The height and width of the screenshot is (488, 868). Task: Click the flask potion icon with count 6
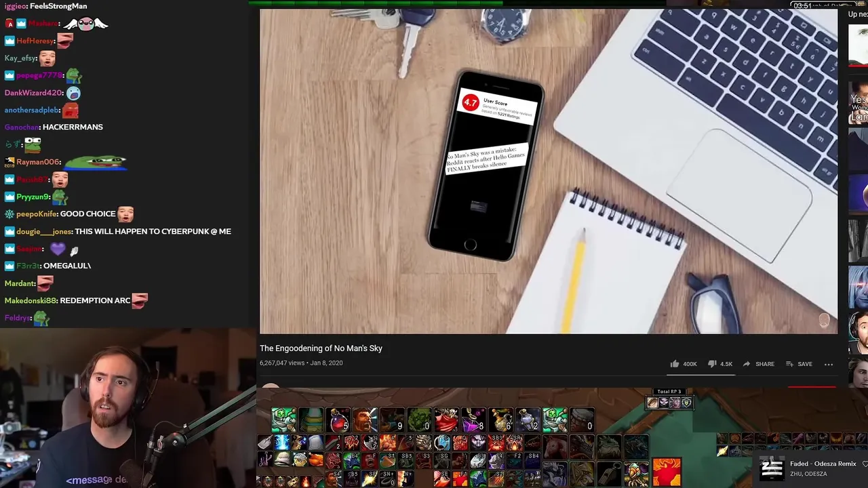(x=501, y=420)
